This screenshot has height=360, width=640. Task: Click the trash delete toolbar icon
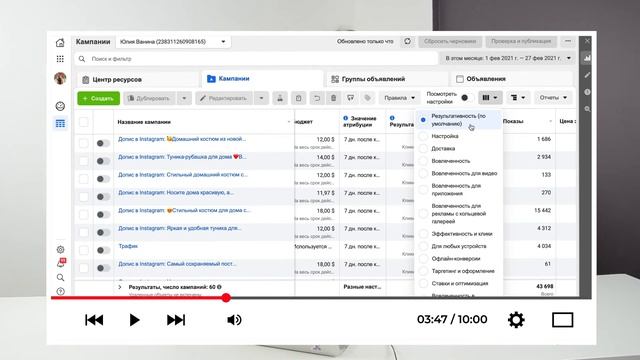click(333, 98)
